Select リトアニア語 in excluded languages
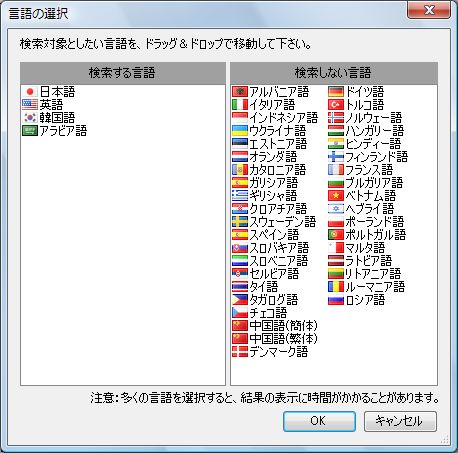Viewport: 458px width, 453px height. [365, 274]
